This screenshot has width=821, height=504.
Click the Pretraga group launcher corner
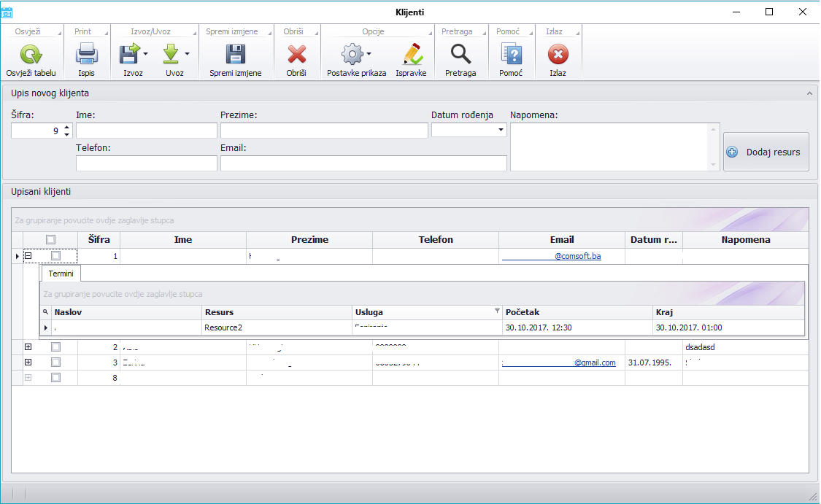pyautogui.click(x=485, y=34)
